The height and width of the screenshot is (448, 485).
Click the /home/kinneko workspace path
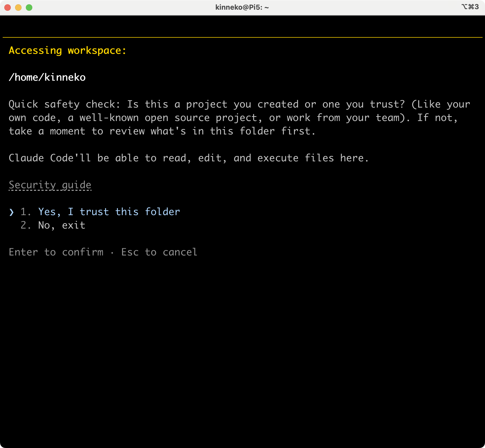point(47,77)
